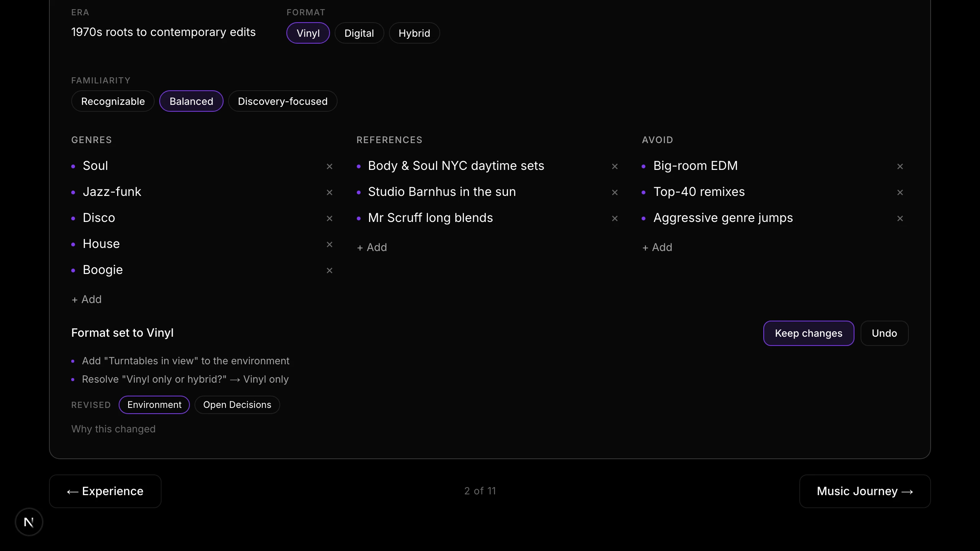
Task: Remove the Disco genre entry
Action: click(329, 218)
